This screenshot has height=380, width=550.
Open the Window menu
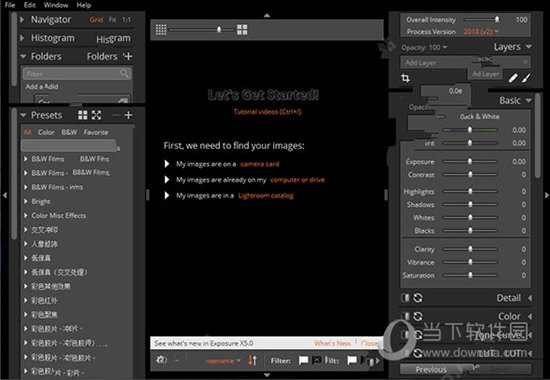56,5
